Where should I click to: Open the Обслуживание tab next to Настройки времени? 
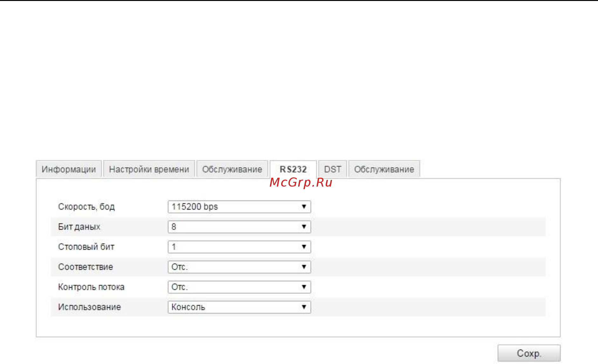tap(232, 169)
